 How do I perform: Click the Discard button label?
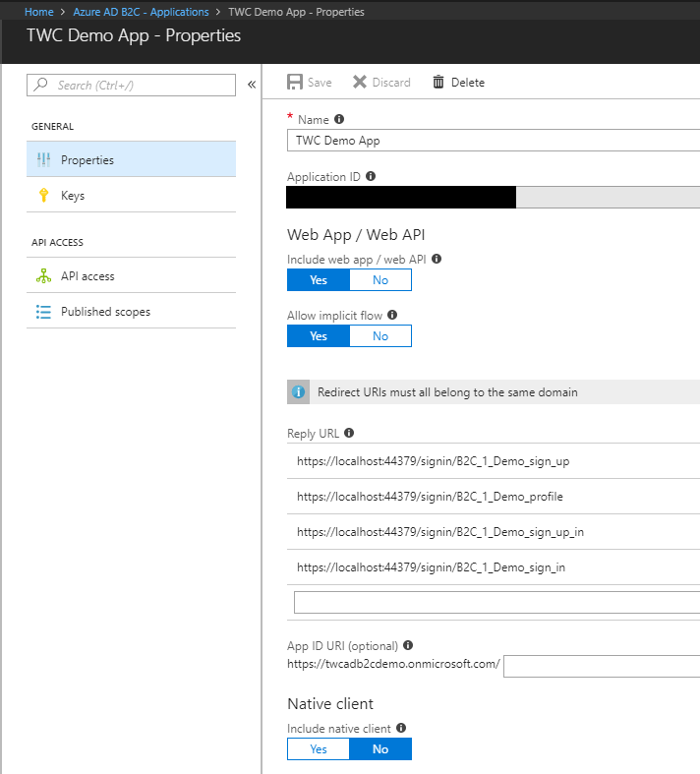pyautogui.click(x=391, y=83)
